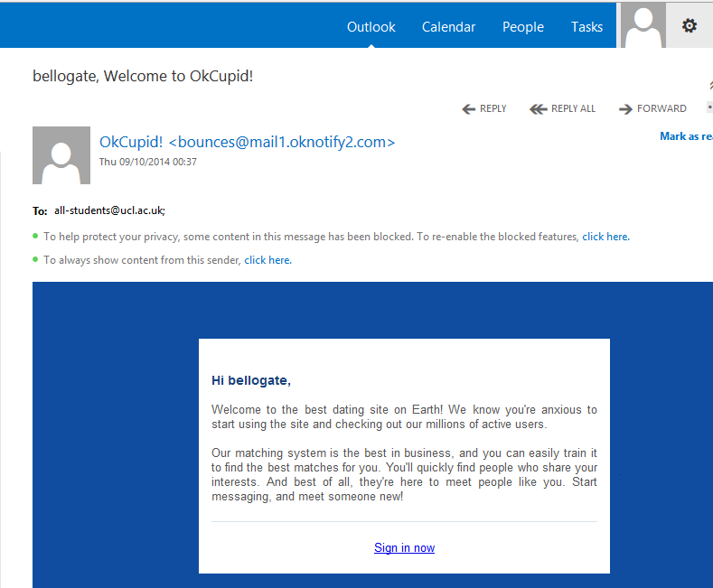Open more actions ellipsis beside Forward
713x588 pixels.
click(x=709, y=108)
